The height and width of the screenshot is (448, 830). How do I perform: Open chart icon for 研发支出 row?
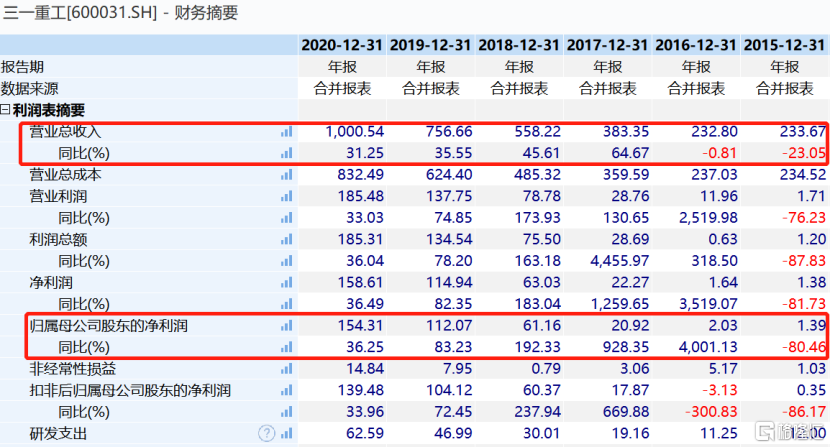[286, 434]
